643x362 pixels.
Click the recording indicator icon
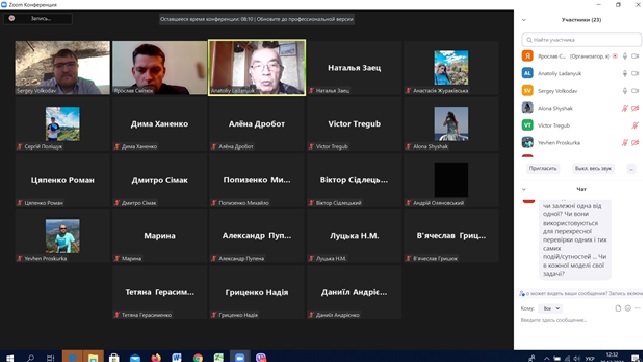pos(12,18)
